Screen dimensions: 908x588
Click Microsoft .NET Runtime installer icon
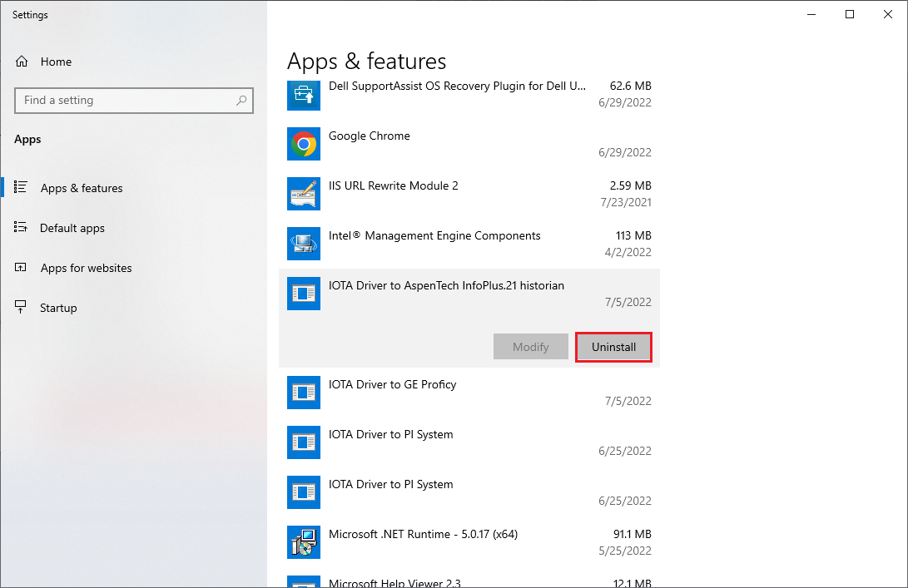tap(304, 542)
